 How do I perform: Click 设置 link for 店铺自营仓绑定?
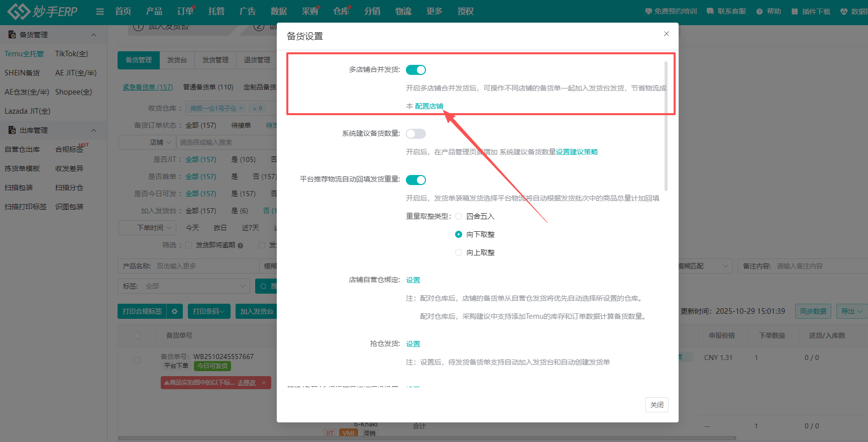[413, 280]
